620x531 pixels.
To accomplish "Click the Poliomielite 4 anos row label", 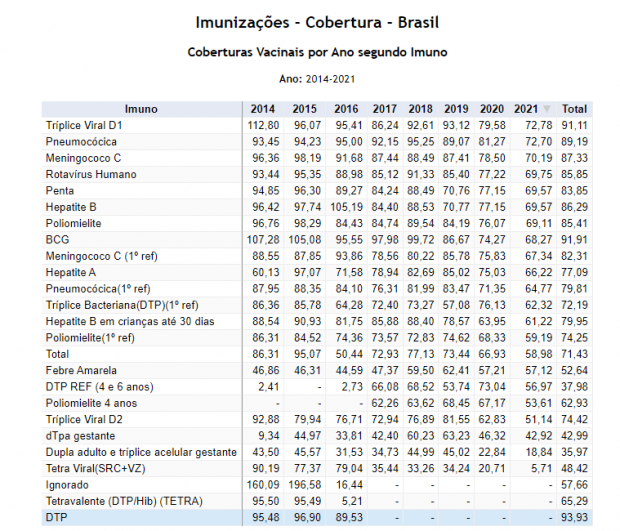I will point(94,402).
